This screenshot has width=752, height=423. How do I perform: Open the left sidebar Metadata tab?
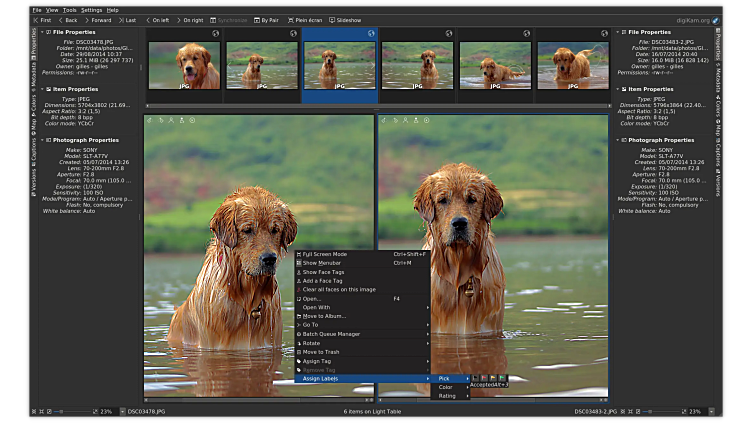(33, 73)
